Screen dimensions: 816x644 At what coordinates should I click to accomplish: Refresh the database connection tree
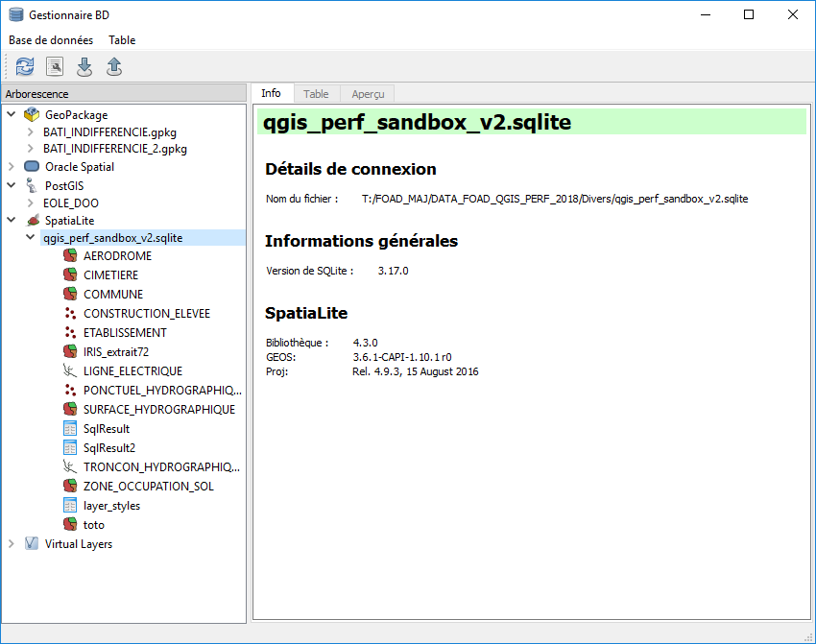(24, 66)
